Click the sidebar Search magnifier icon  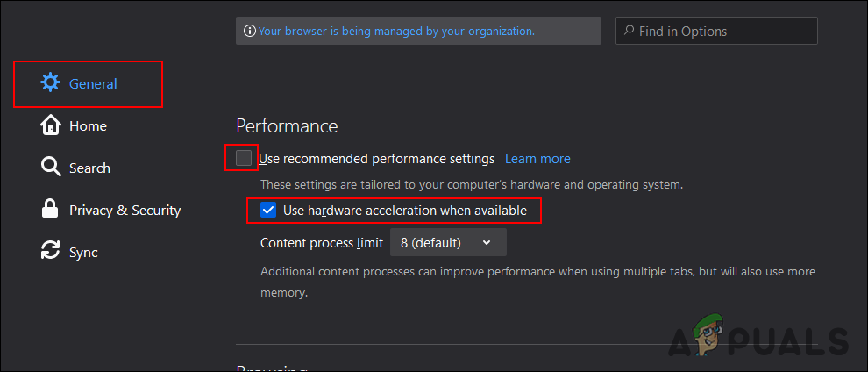click(51, 168)
